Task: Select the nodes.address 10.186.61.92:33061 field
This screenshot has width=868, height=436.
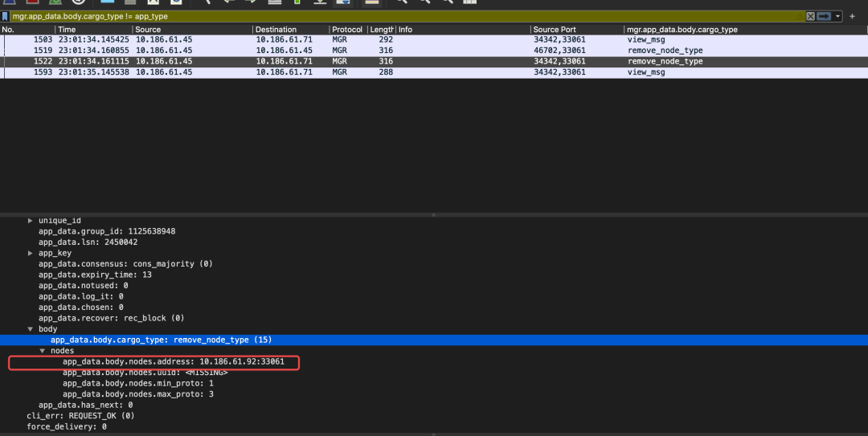Action: tap(173, 362)
